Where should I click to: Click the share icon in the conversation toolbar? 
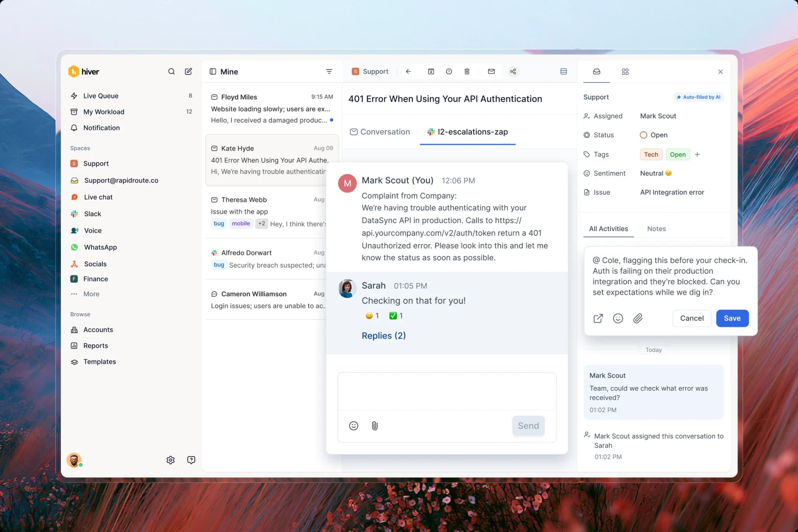(513, 71)
